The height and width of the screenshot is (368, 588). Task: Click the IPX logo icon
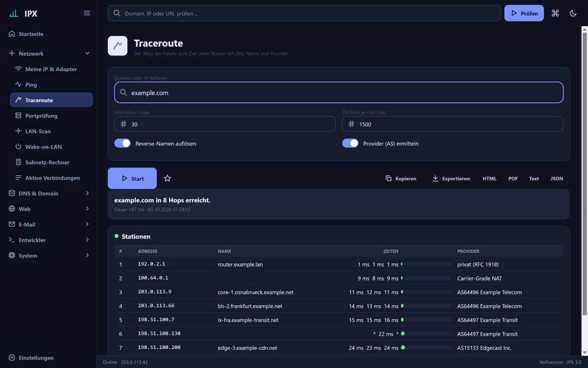pyautogui.click(x=14, y=13)
